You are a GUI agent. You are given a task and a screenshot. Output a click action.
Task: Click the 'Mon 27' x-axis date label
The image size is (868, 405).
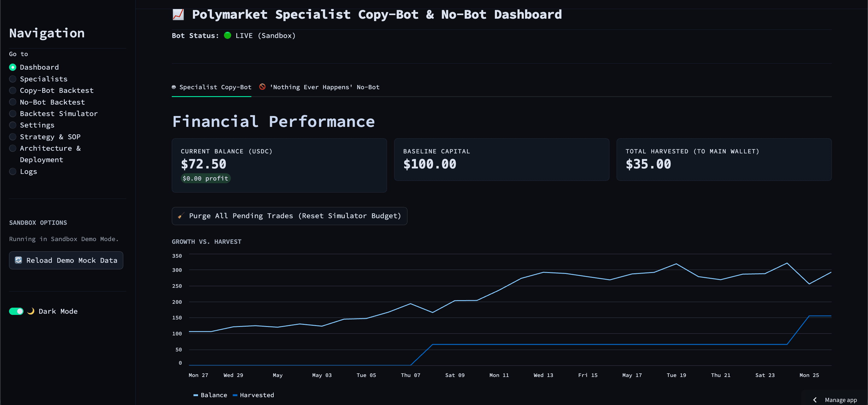199,375
